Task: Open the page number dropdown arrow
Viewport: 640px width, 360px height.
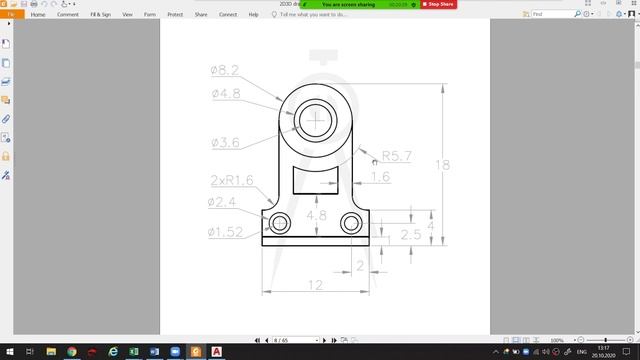Action: [317, 340]
